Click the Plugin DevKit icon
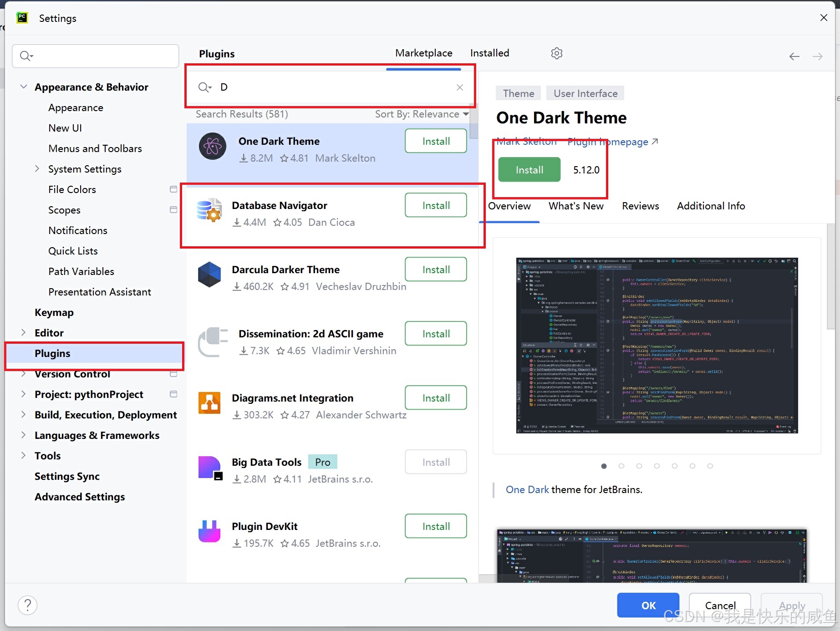 click(209, 531)
